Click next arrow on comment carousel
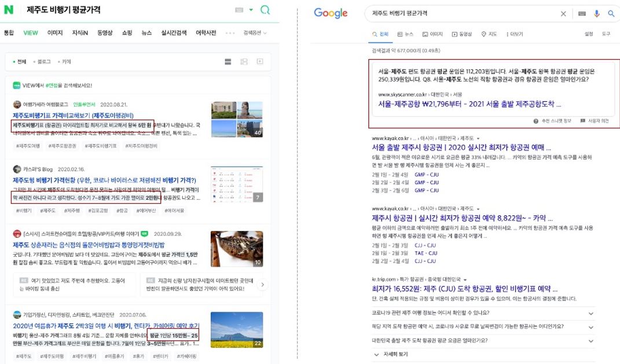The height and width of the screenshot is (364, 620). point(262,285)
